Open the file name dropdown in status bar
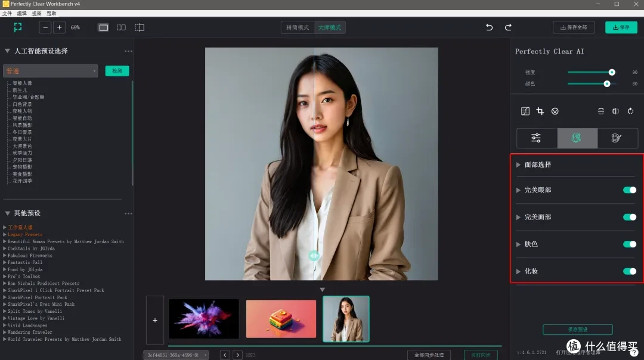The width and height of the screenshot is (644, 360). (176, 355)
